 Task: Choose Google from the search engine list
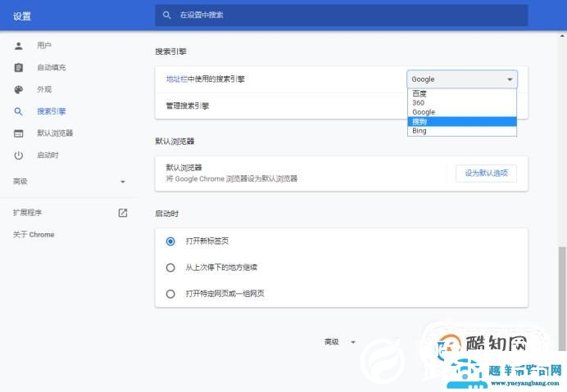(x=462, y=112)
